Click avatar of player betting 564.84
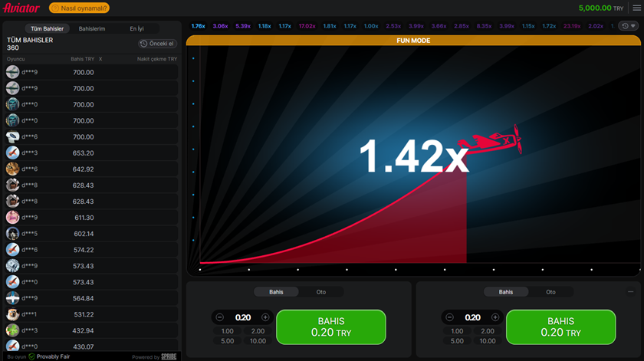The image size is (644, 361). [12, 297]
